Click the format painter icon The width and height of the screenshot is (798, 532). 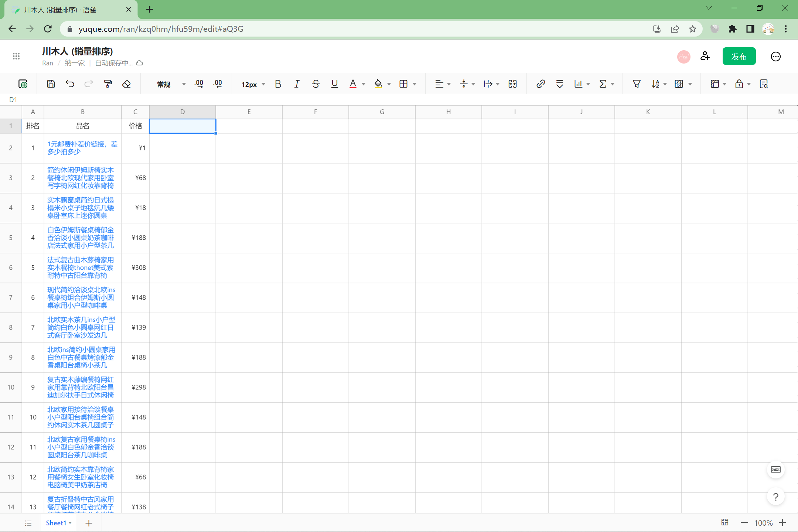[x=108, y=84]
